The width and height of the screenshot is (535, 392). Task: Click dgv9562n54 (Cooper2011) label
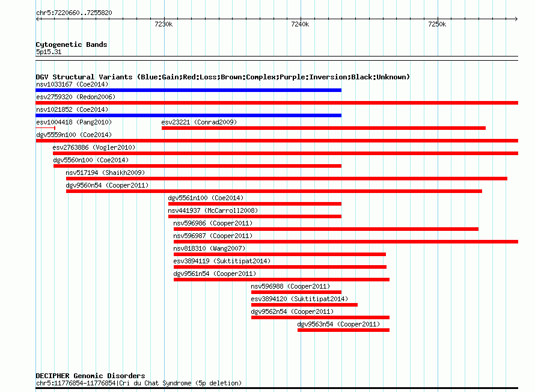292,311
